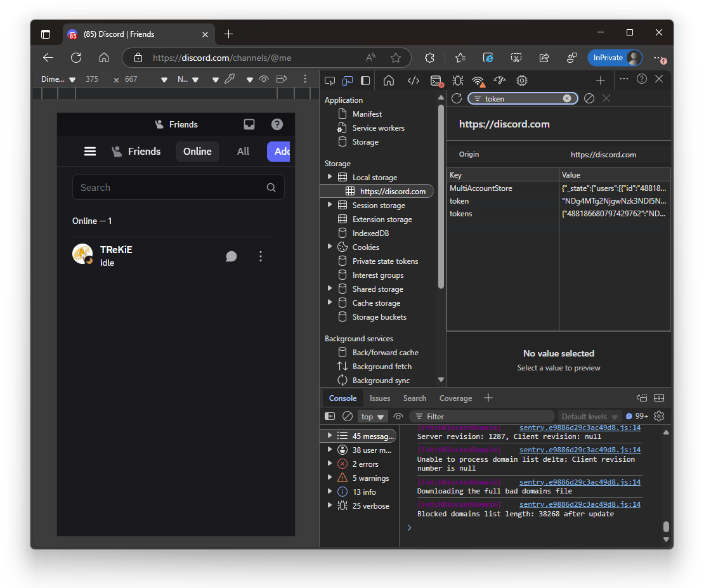This screenshot has width=704, height=588.
Task: Switch to the Issues drawer tab
Action: (380, 398)
